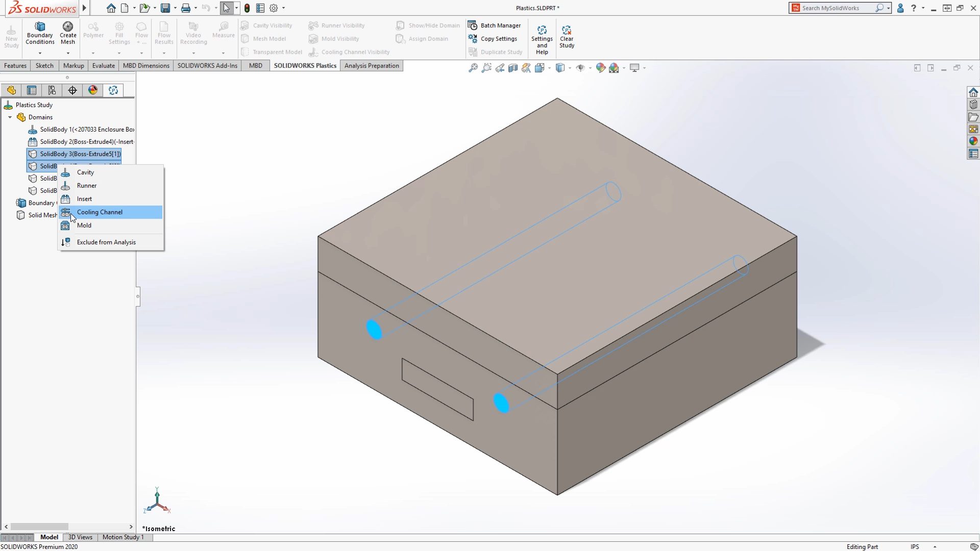The width and height of the screenshot is (980, 551).
Task: Choose Insert from the context menu
Action: pos(111,199)
